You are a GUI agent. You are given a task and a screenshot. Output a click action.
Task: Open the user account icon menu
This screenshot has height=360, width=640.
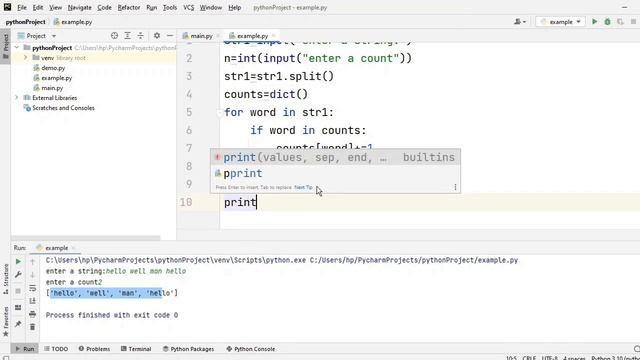coord(520,22)
